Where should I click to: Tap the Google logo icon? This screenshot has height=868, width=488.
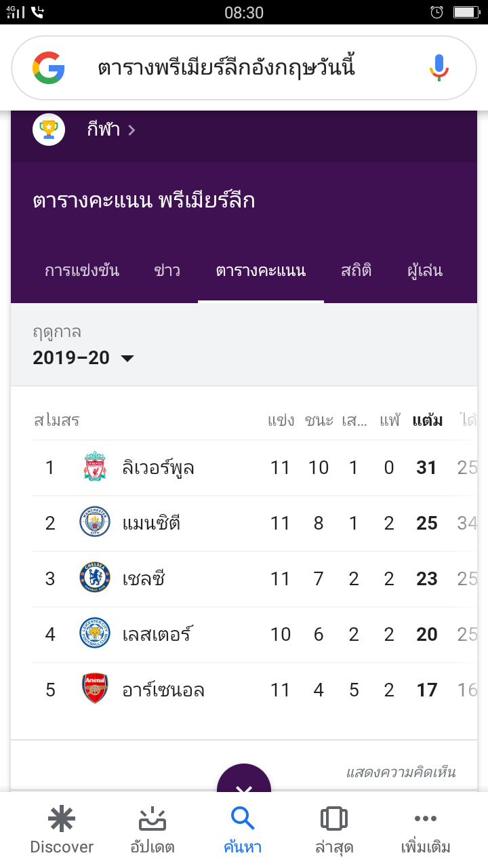tap(48, 68)
